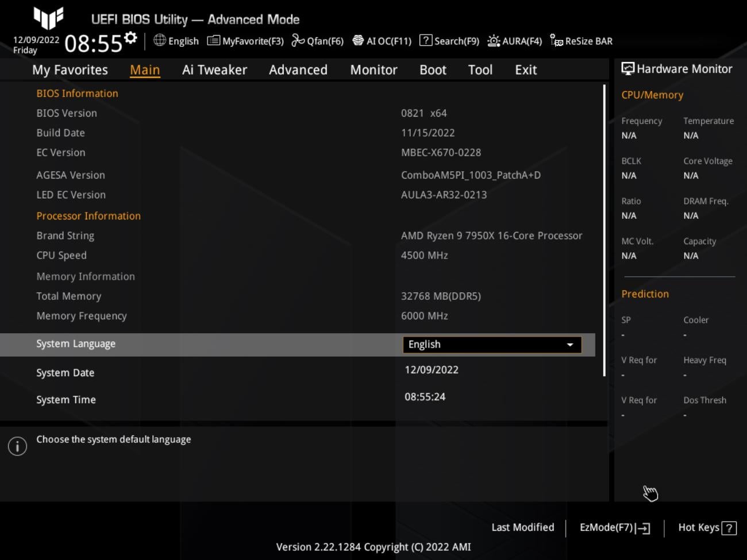Image resolution: width=747 pixels, height=560 pixels.
Task: Click the Core Voltage label
Action: click(x=708, y=161)
